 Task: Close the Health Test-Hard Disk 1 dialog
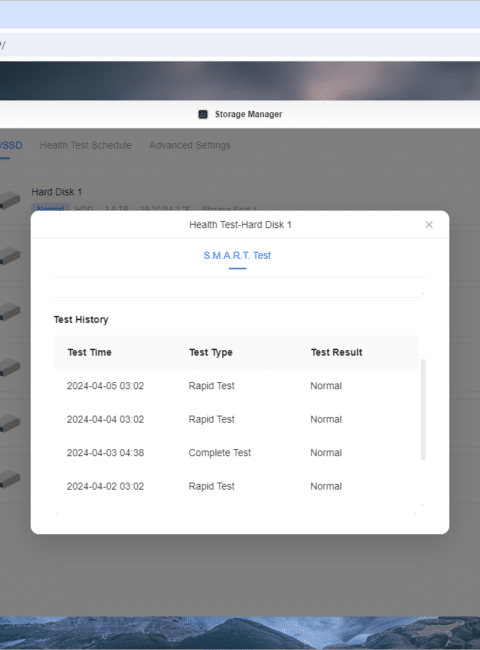coord(429,225)
